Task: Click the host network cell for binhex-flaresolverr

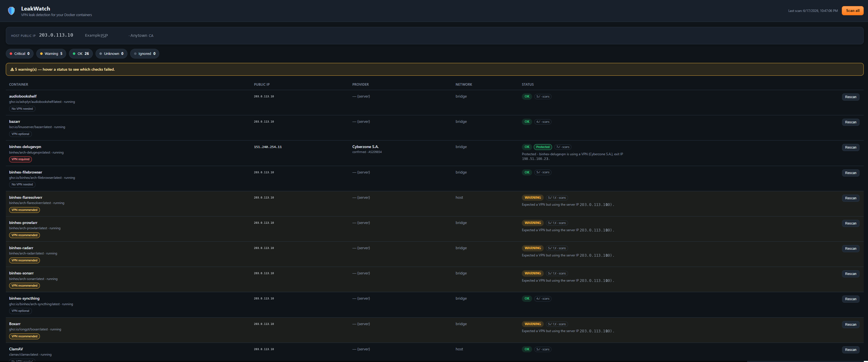Action: tap(459, 197)
